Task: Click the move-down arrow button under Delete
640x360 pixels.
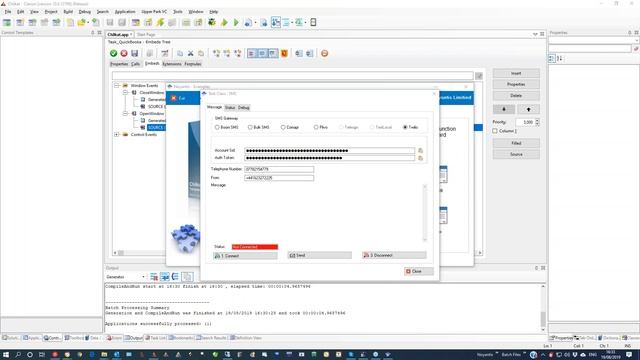Action: pos(504,109)
